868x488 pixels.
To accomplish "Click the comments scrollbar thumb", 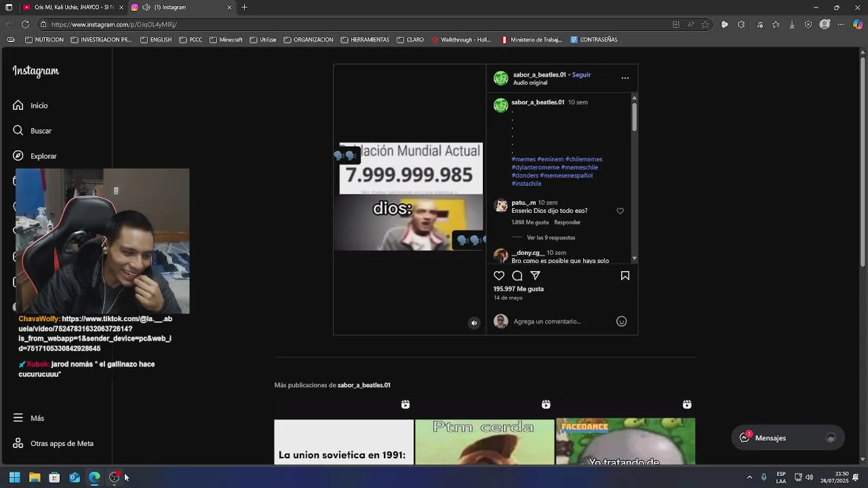I will click(635, 117).
